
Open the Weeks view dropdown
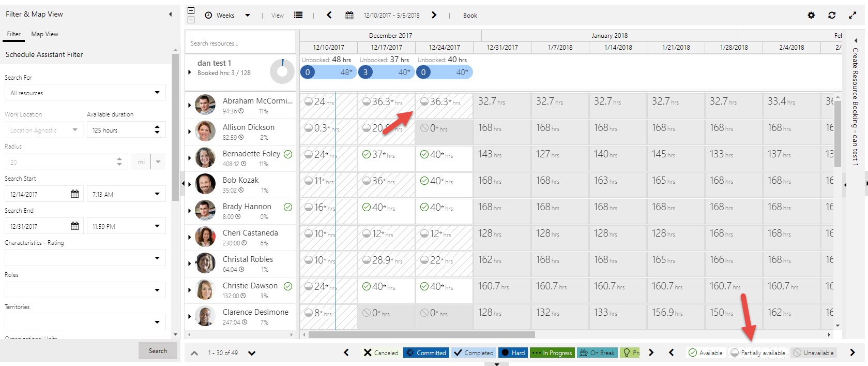point(248,16)
